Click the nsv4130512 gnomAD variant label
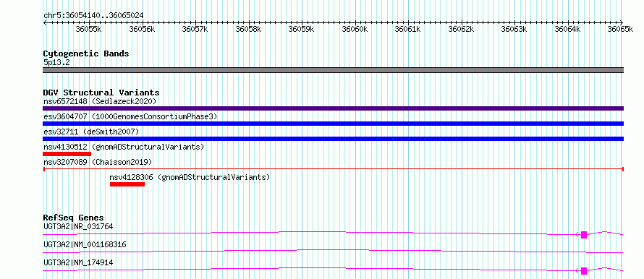Viewport: 644px width, 279px height. pos(124,147)
